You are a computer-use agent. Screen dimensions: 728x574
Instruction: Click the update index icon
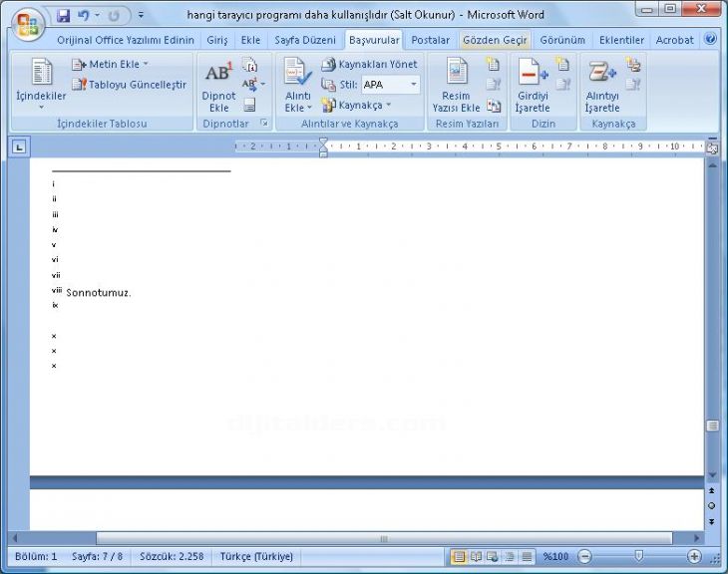(x=563, y=85)
